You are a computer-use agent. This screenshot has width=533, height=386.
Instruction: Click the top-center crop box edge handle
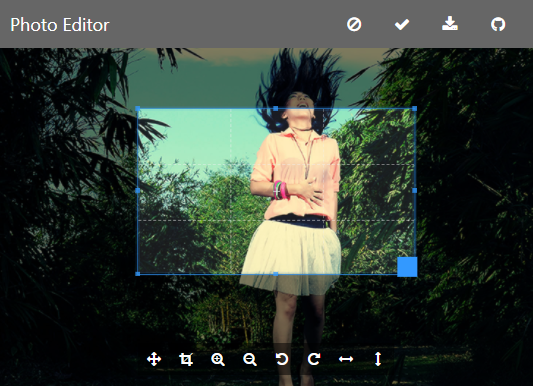click(276, 109)
